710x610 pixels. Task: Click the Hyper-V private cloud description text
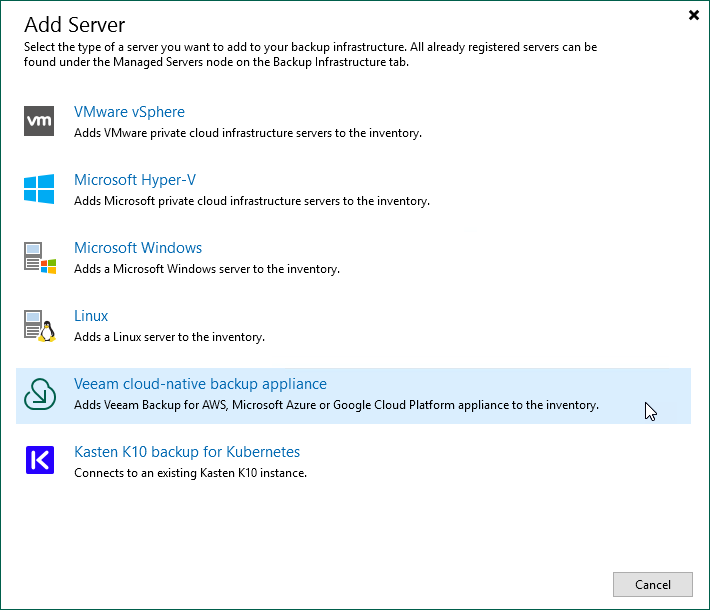point(251,201)
